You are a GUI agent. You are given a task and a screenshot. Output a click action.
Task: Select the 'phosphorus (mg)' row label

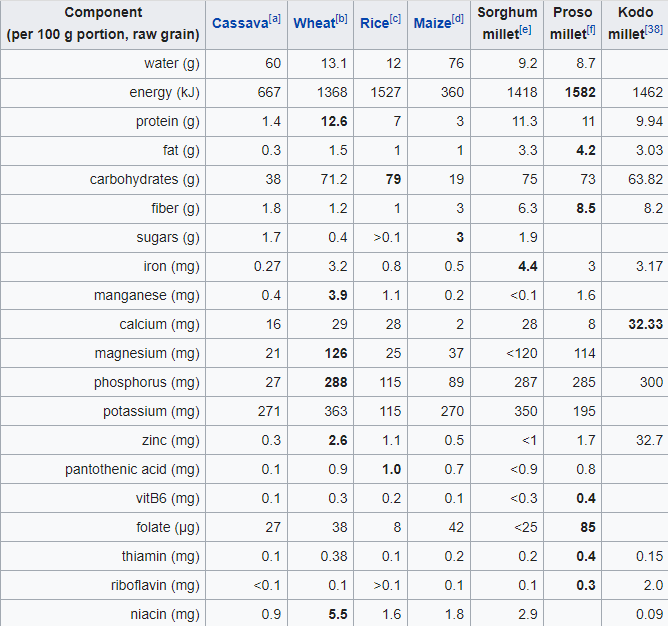click(x=147, y=382)
